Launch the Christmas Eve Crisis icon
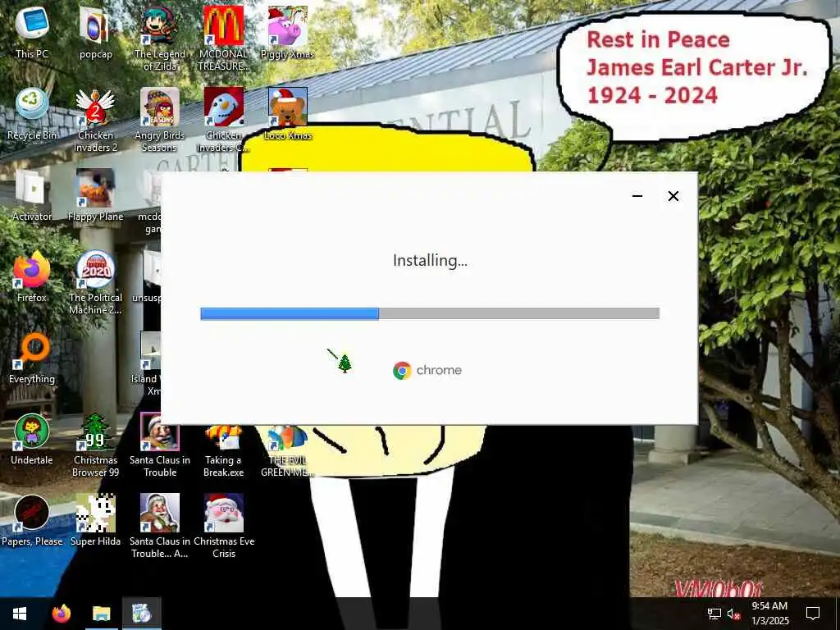 click(223, 527)
